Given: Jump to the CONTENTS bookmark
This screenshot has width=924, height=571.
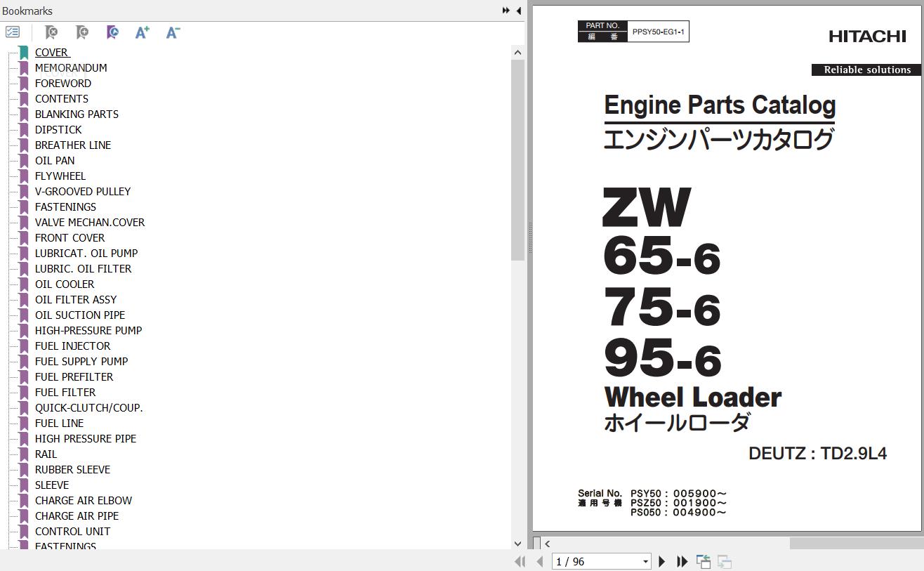Looking at the screenshot, I should click(62, 98).
